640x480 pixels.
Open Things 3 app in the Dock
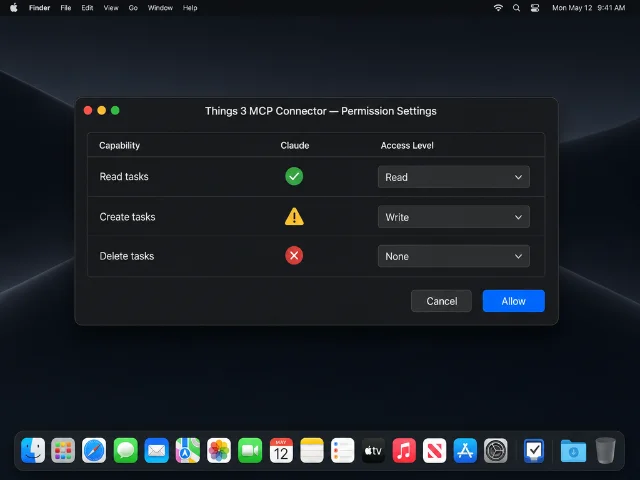coord(534,451)
